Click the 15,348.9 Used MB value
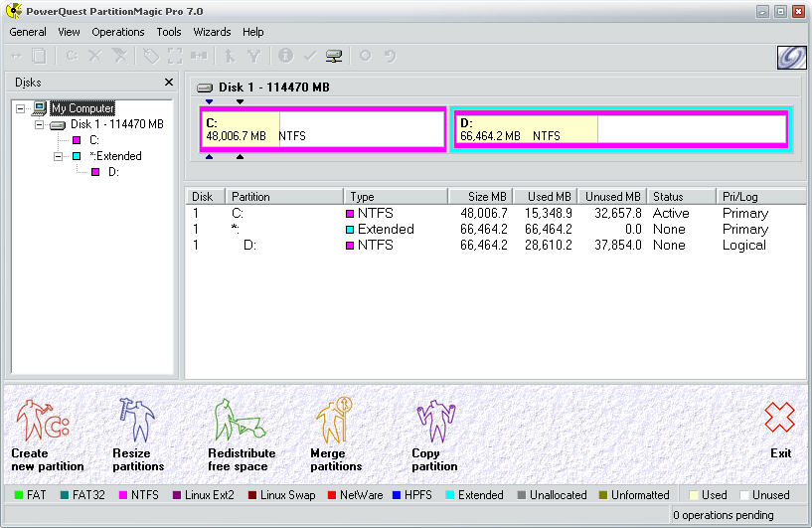 pyautogui.click(x=548, y=213)
